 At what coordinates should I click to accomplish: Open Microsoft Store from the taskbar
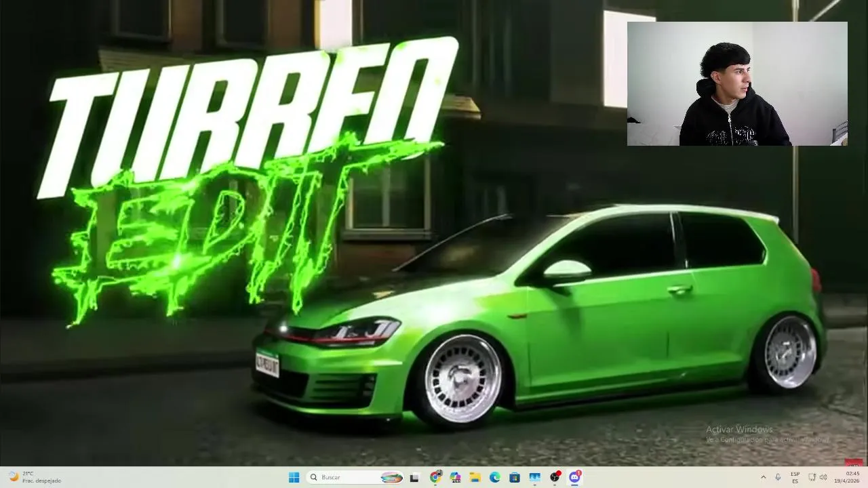point(515,477)
